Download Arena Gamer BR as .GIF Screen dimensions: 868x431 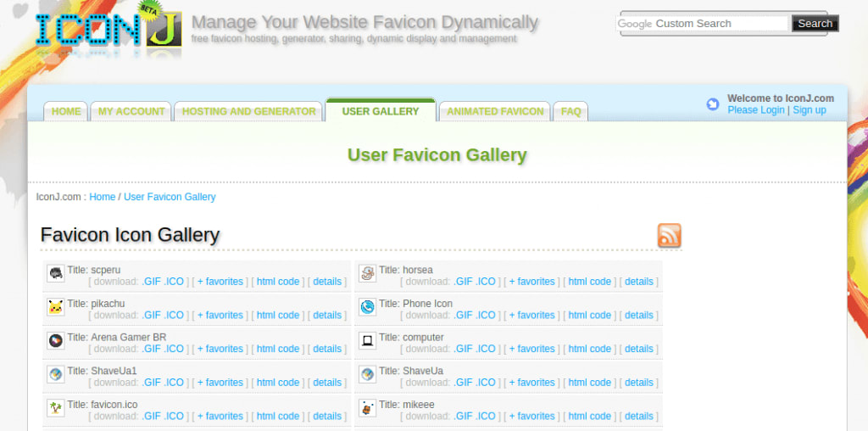click(x=151, y=349)
